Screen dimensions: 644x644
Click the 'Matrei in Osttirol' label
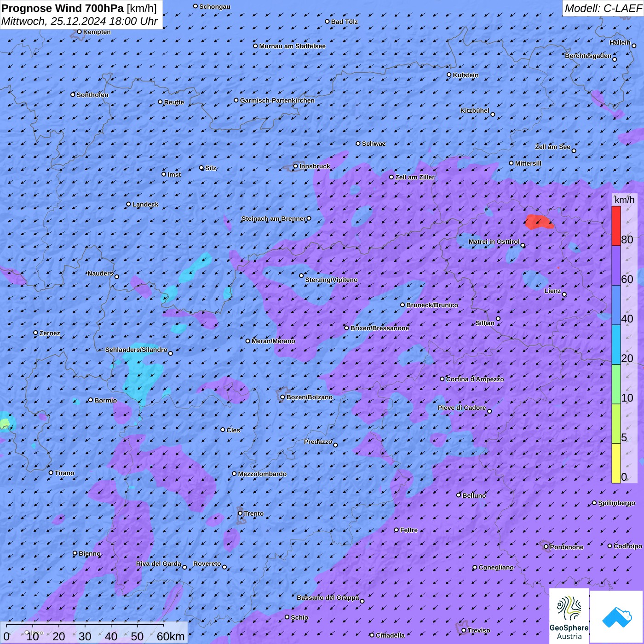coord(494,241)
